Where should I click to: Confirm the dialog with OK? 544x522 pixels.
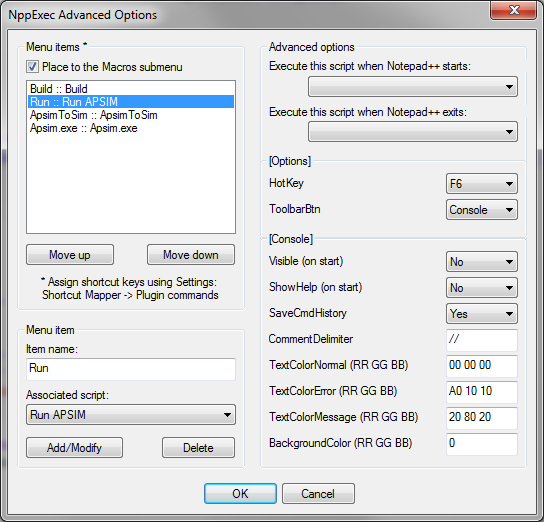[x=240, y=493]
